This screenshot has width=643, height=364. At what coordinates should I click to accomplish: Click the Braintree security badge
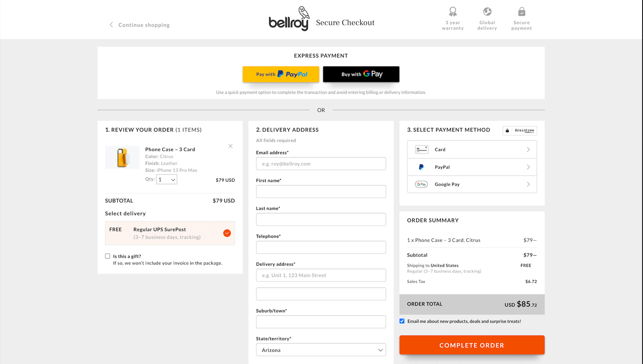click(x=520, y=130)
